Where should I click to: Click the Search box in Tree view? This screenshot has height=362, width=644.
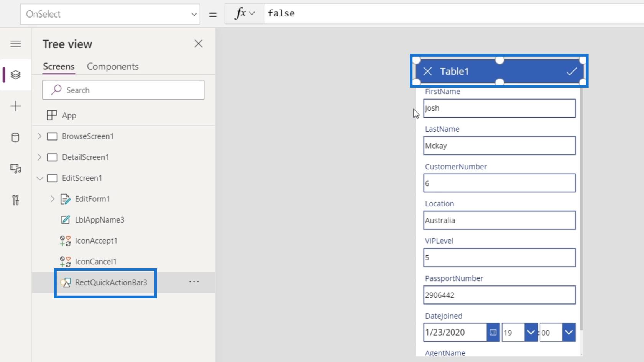coord(123,90)
